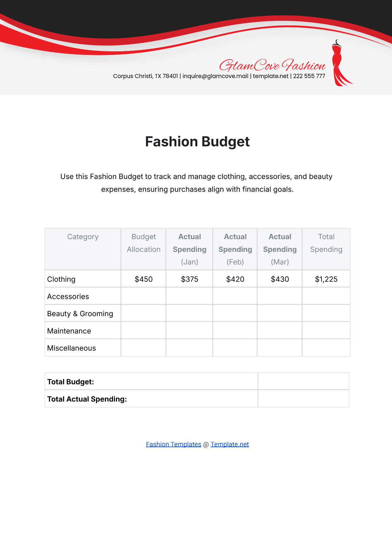Select the Clothing February $420 cell
The image size is (392, 554).
coord(235,279)
